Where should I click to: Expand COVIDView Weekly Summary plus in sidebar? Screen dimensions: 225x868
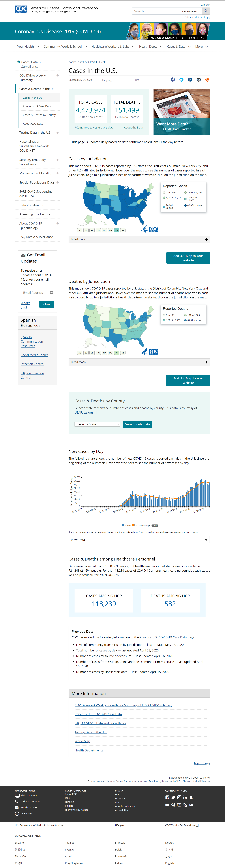tap(58, 75)
